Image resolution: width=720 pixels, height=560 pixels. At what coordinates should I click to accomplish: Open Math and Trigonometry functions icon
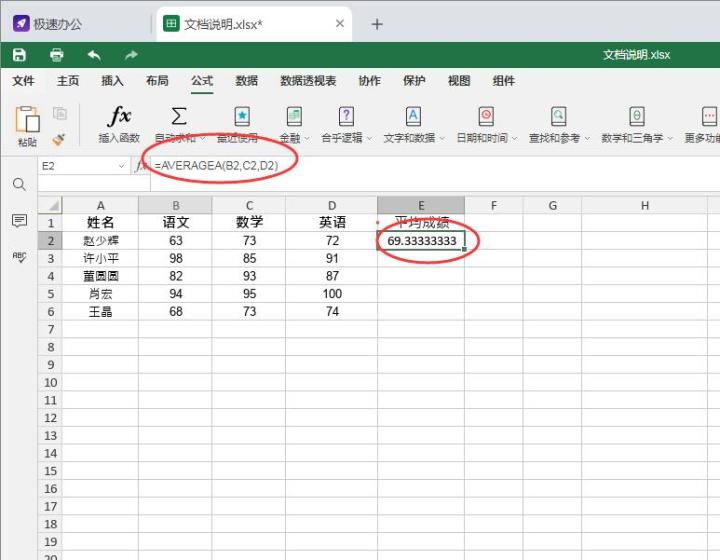click(636, 117)
